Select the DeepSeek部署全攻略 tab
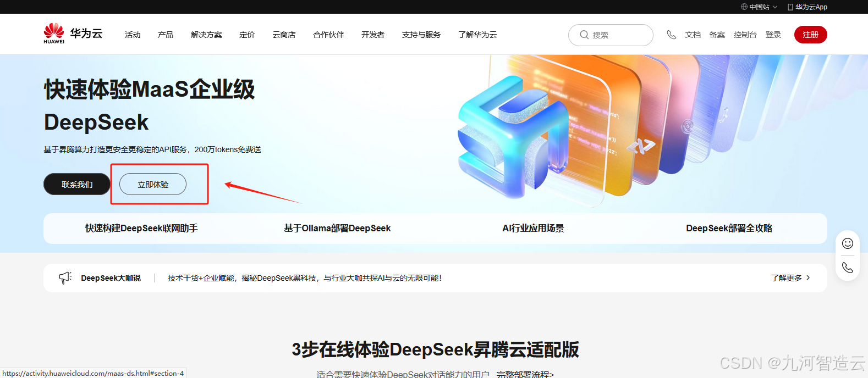The height and width of the screenshot is (378, 868). pos(729,228)
